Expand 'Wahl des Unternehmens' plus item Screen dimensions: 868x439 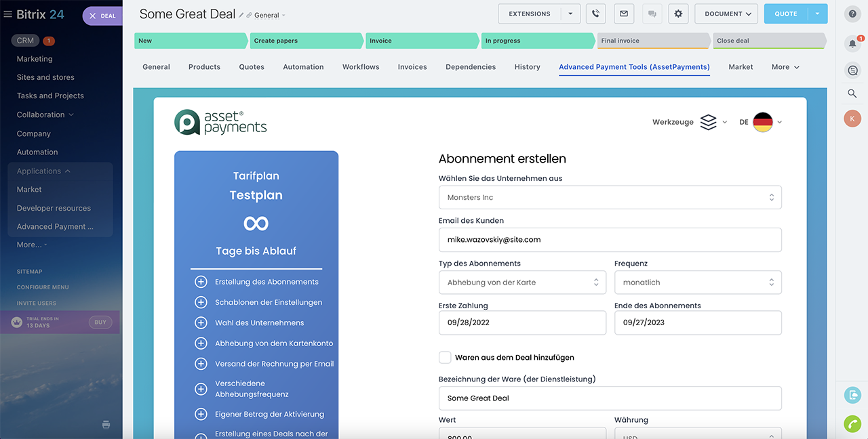(x=201, y=323)
